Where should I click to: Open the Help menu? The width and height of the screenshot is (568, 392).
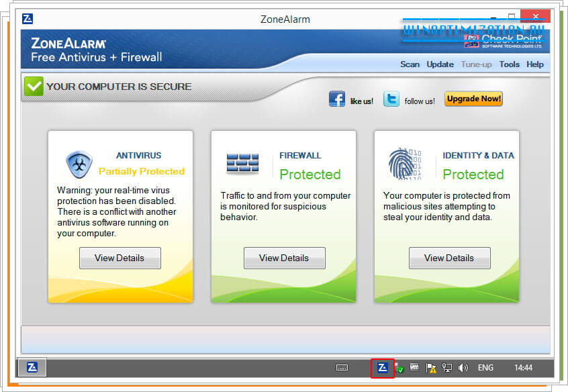(535, 64)
